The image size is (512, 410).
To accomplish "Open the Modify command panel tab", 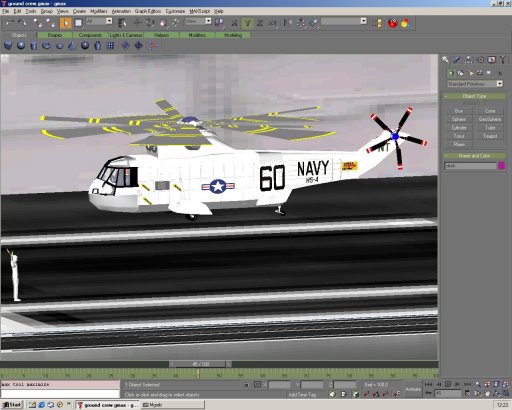I will point(457,60).
